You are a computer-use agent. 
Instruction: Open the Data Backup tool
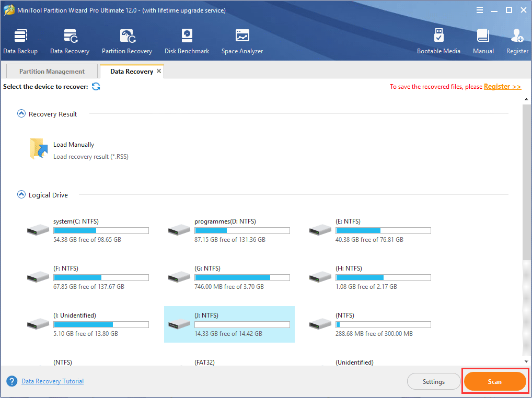coord(20,42)
